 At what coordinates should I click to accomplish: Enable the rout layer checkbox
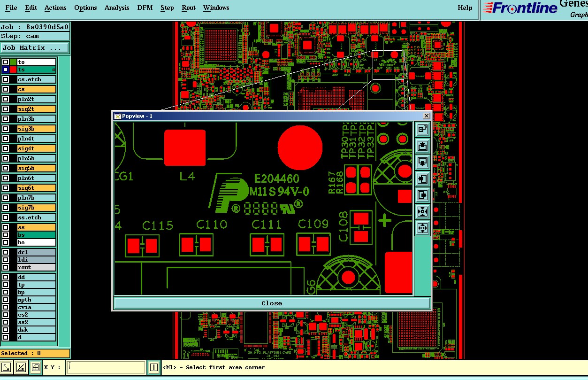(x=6, y=267)
